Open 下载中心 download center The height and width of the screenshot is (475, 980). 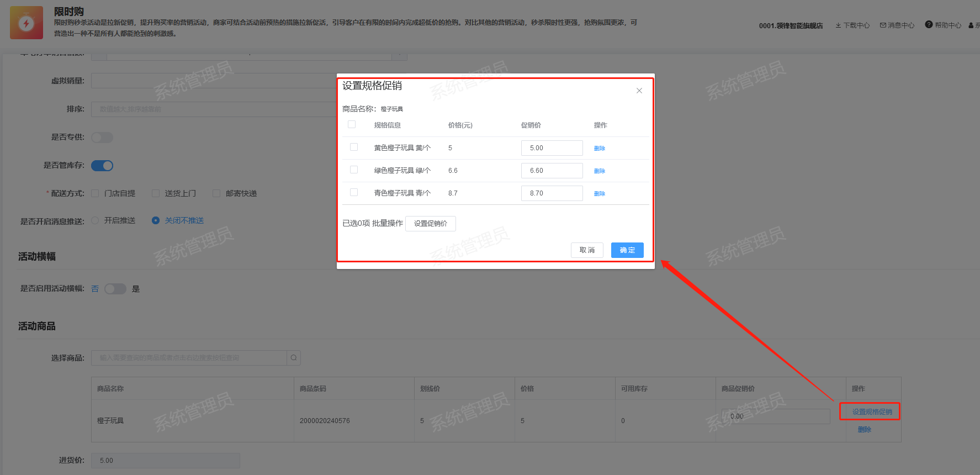pos(852,25)
